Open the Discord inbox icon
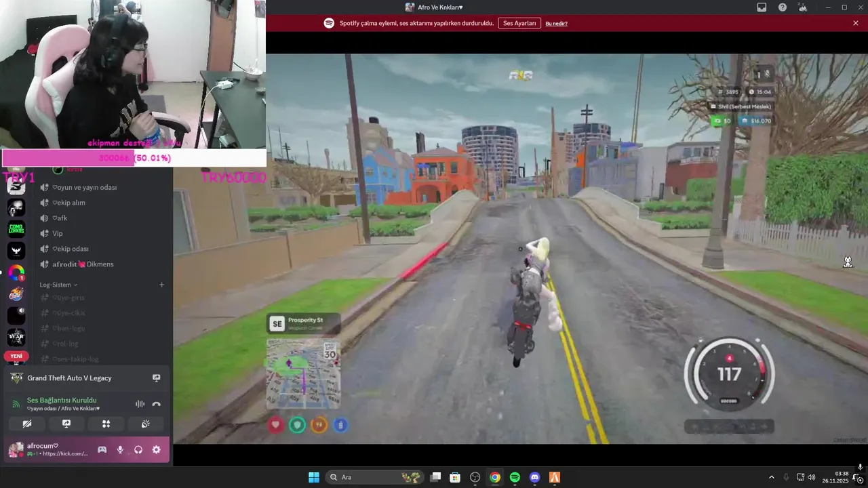The image size is (868, 488). coord(762,7)
